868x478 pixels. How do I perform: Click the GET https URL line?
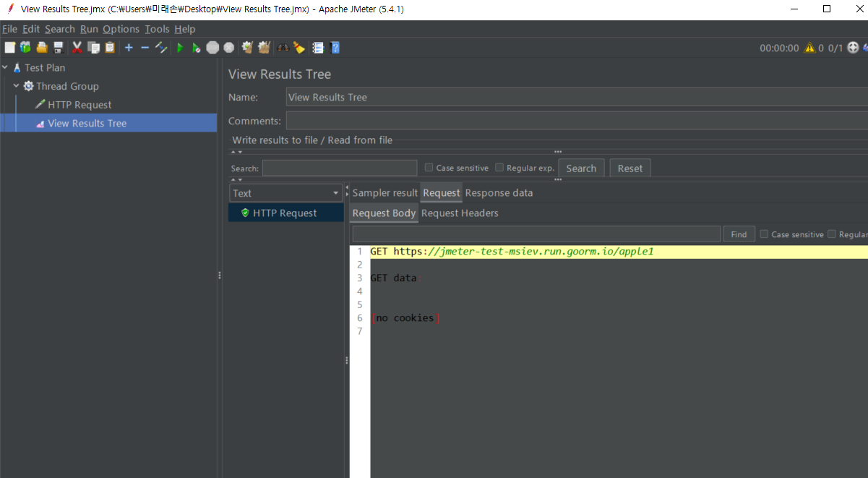coord(512,252)
